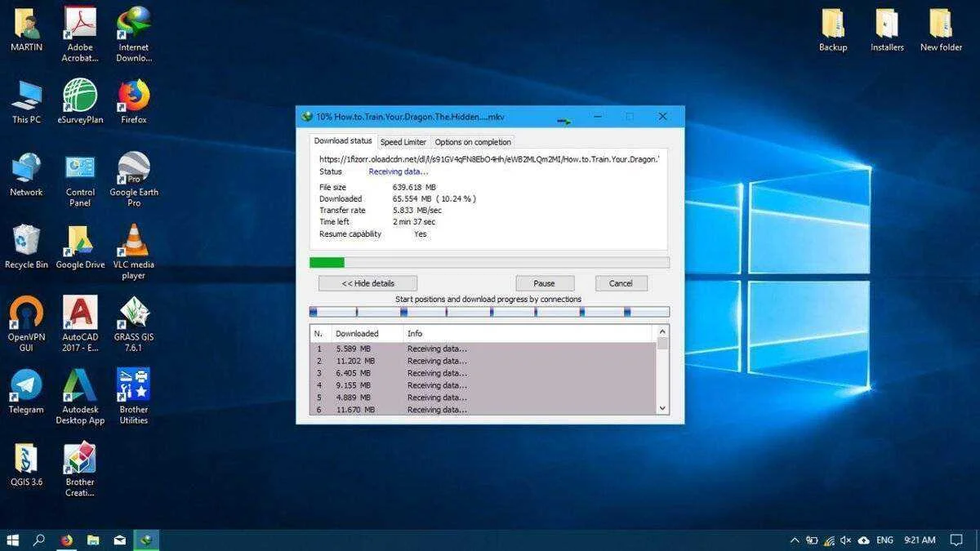Viewport: 980px width, 551px height.
Task: Open the Mail app from taskbar
Action: point(120,540)
